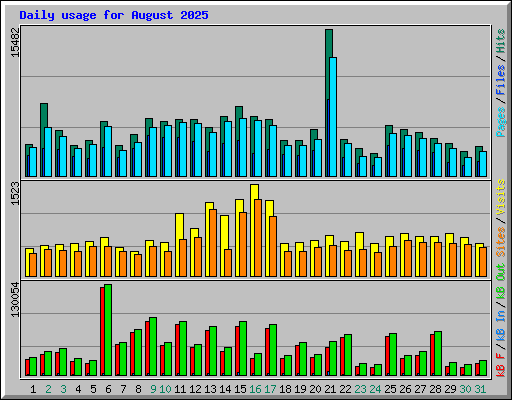Select green weekend day label 3
Image resolution: width=512 pixels, height=400 pixels.
(x=63, y=389)
